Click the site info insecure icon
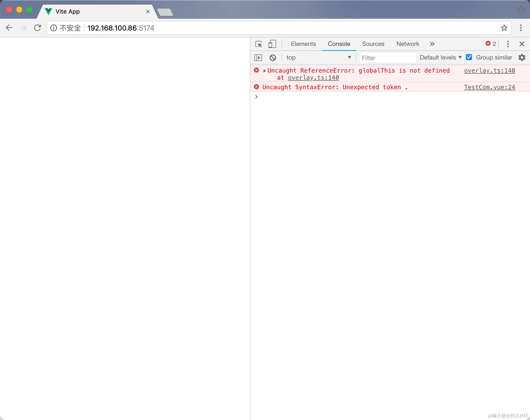Screen dimensions: 530x420 54,28
